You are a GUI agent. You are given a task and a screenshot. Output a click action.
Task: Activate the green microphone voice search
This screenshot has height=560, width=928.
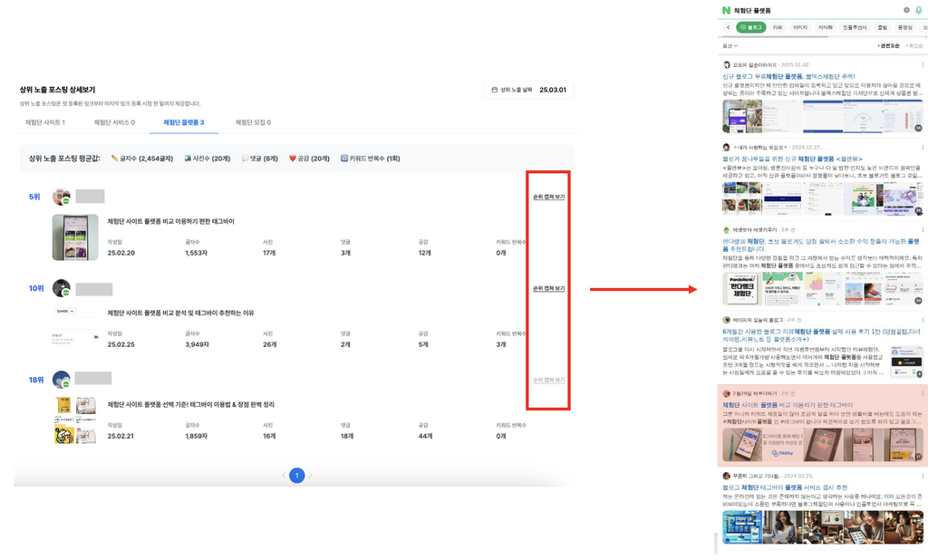tap(919, 10)
